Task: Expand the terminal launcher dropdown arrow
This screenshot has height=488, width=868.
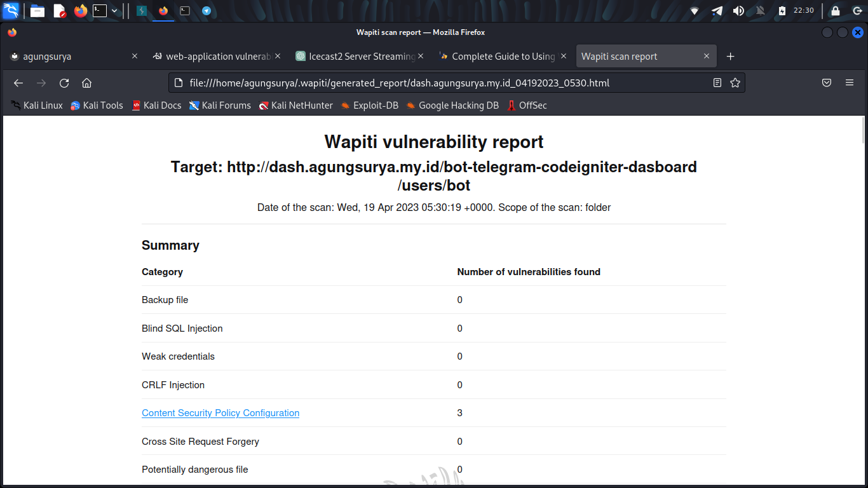Action: pos(114,11)
